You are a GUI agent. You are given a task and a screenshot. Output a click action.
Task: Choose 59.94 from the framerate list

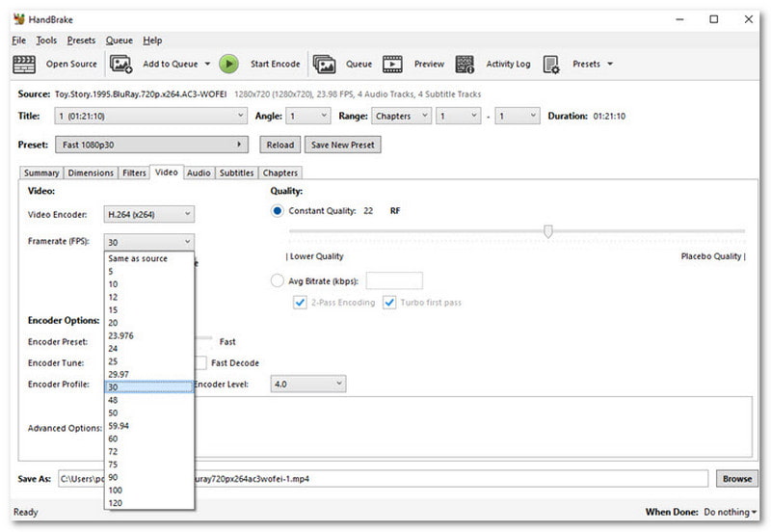[121, 423]
